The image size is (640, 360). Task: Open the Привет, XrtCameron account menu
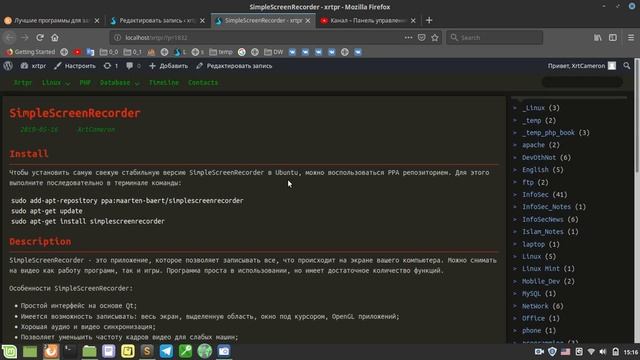(x=582, y=66)
